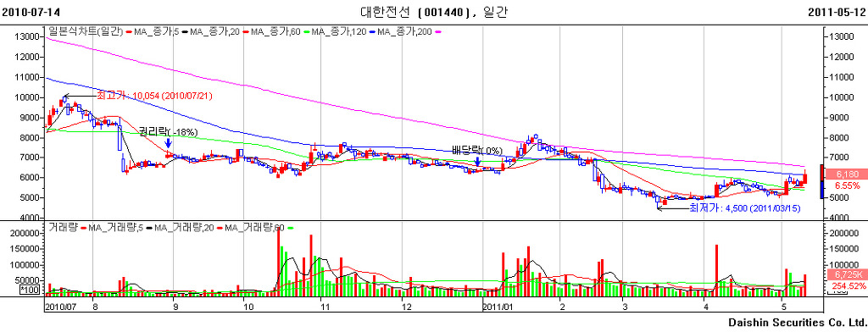
Task: Pick the blue swatch after MA_종가,120
Action: click(x=373, y=32)
